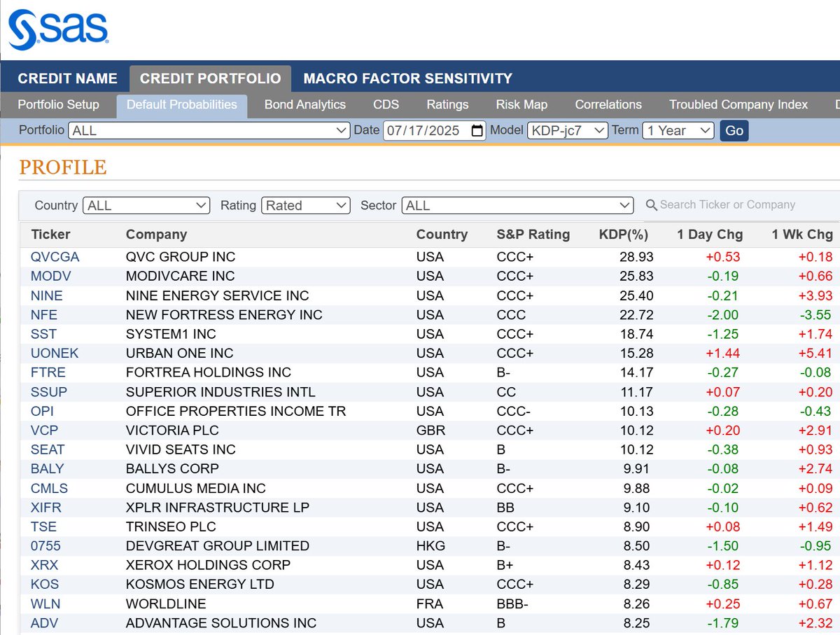This screenshot has width=840, height=635.
Task: Open the NINE ticker link
Action: [x=47, y=295]
